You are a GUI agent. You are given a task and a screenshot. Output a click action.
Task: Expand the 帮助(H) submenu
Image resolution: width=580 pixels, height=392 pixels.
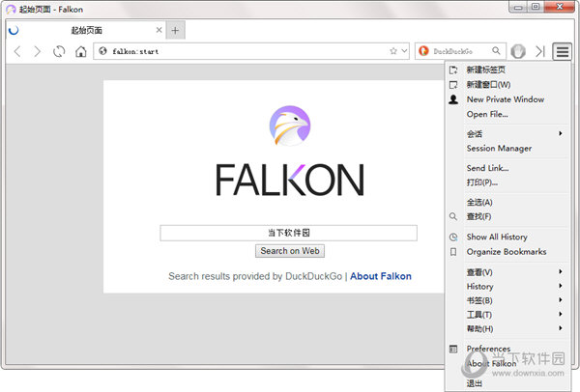coord(507,328)
